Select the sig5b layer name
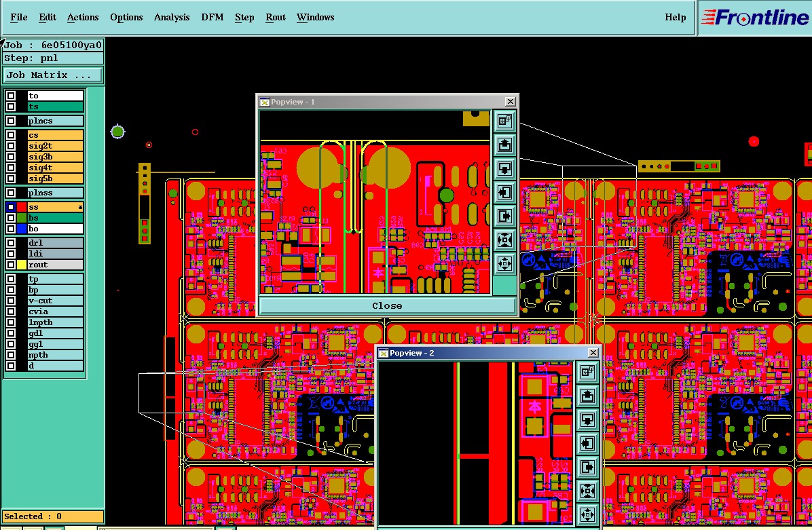Screen dimensions: 812x530 [56, 178]
